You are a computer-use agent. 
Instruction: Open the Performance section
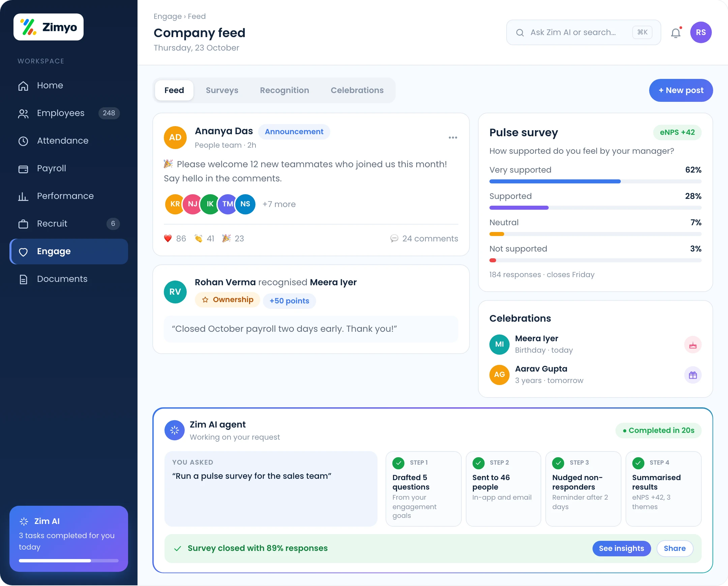68,196
